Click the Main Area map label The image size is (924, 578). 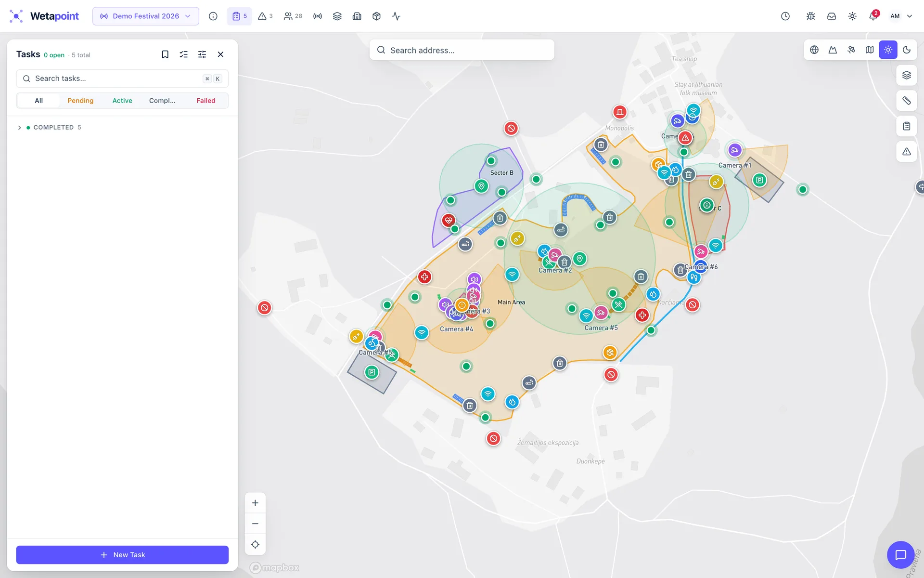click(511, 302)
